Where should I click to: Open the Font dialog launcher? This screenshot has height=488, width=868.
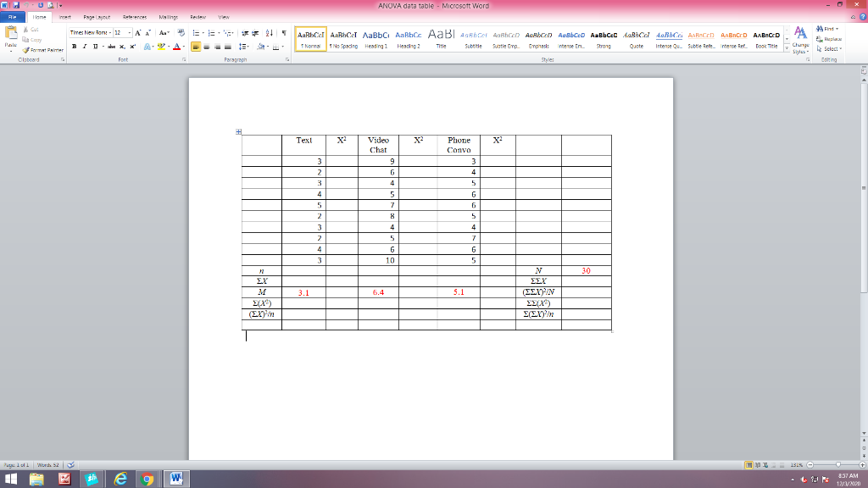pyautogui.click(x=184, y=60)
